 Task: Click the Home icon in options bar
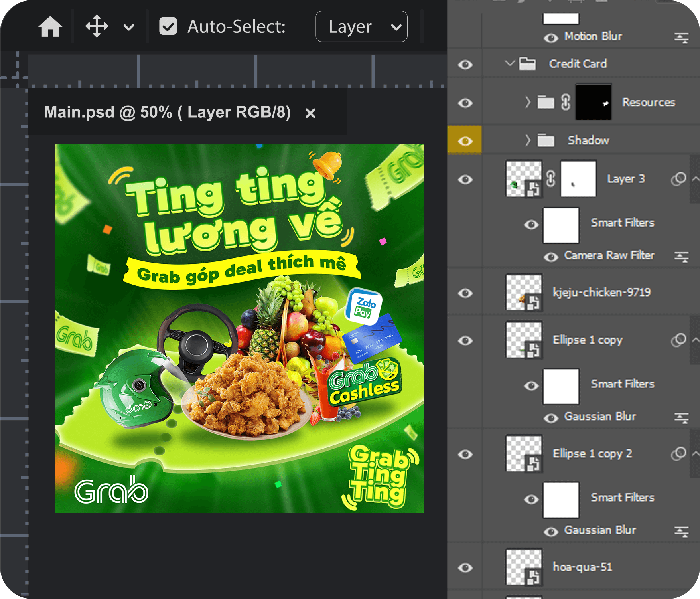pos(50,27)
